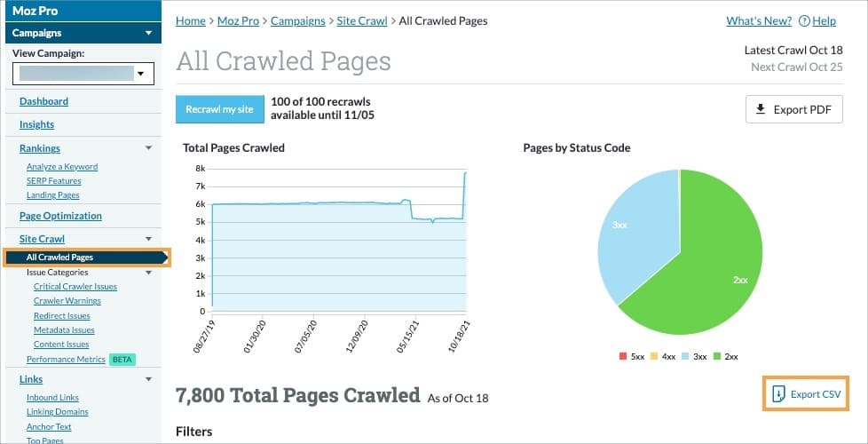This screenshot has width=868, height=444.
Task: Select All Crawled Pages in sidebar
Action: (x=60, y=258)
